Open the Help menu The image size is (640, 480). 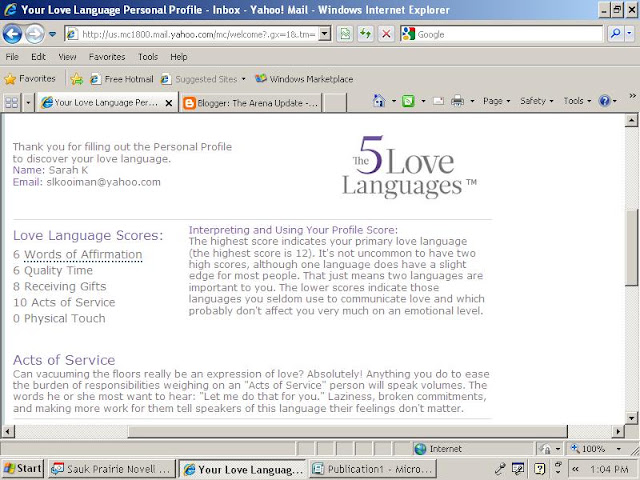(x=178, y=57)
